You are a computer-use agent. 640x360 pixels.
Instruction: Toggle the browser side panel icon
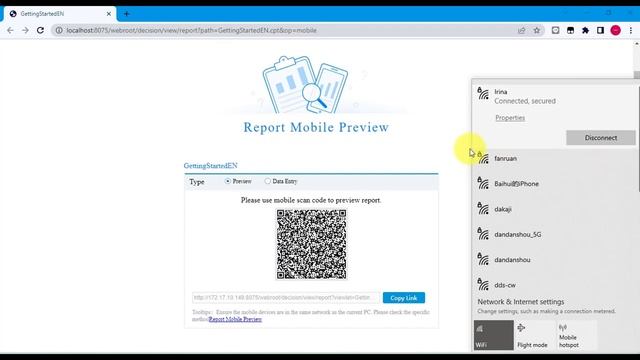600,30
